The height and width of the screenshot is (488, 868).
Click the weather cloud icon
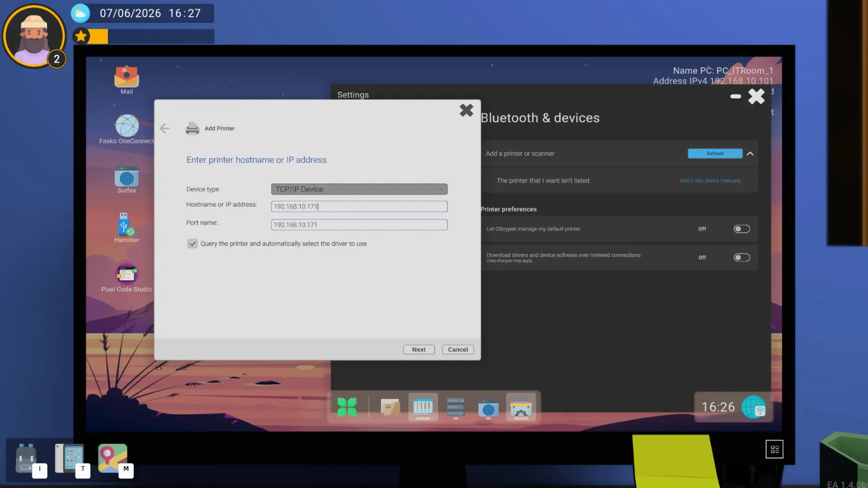pos(80,14)
